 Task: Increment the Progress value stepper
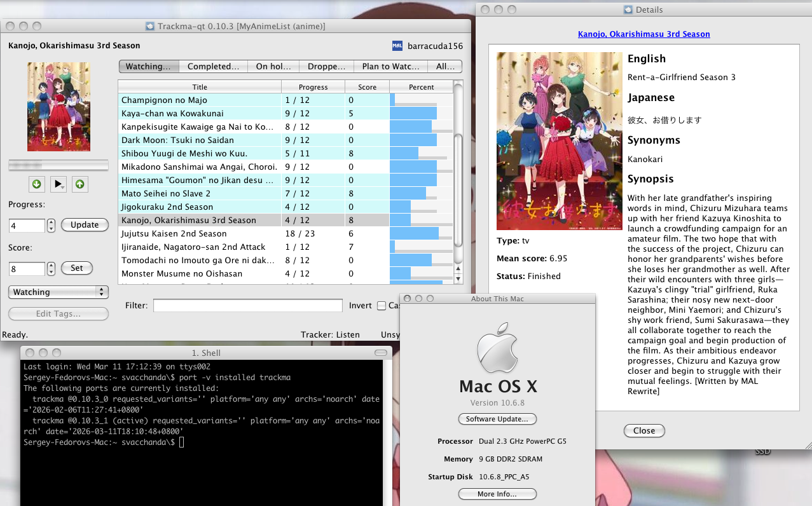52,222
